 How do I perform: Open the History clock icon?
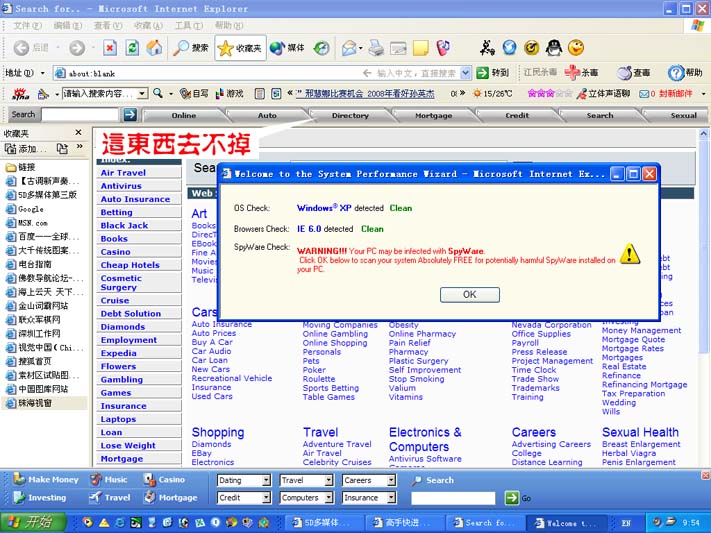(x=321, y=48)
